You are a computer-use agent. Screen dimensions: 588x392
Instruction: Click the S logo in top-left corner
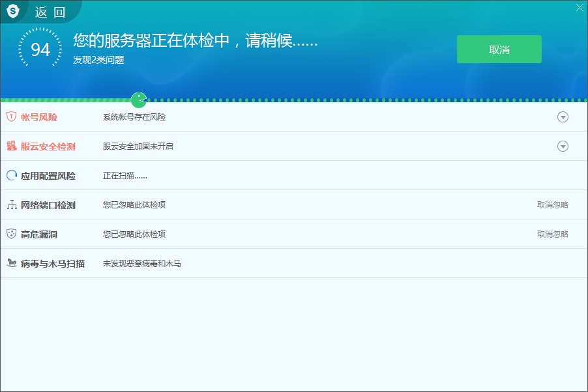(13, 10)
